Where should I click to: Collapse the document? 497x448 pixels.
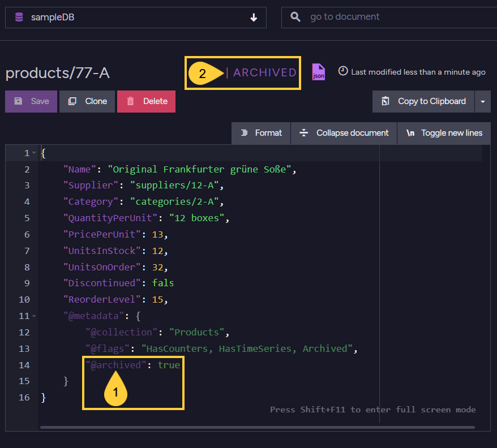344,133
